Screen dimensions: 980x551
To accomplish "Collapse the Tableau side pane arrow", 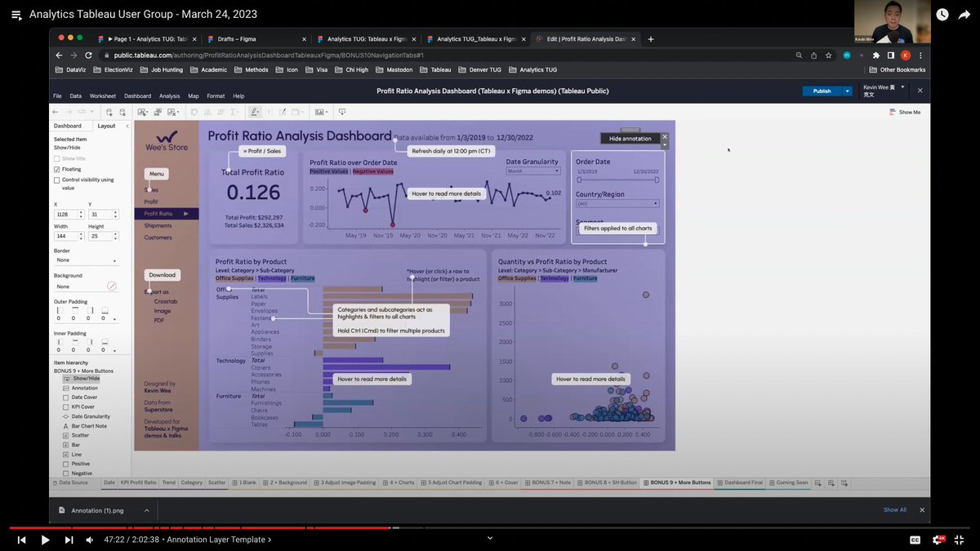I will pyautogui.click(x=128, y=126).
